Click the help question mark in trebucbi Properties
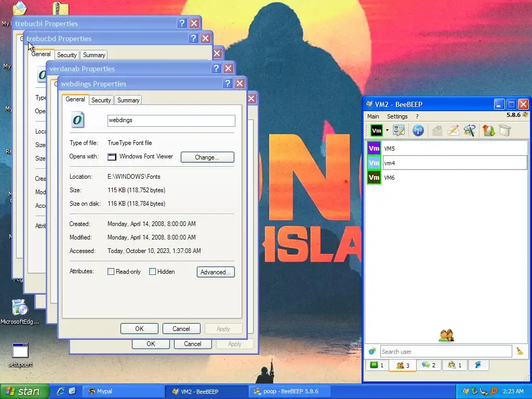Viewport: 532px width, 399px height. [182, 23]
